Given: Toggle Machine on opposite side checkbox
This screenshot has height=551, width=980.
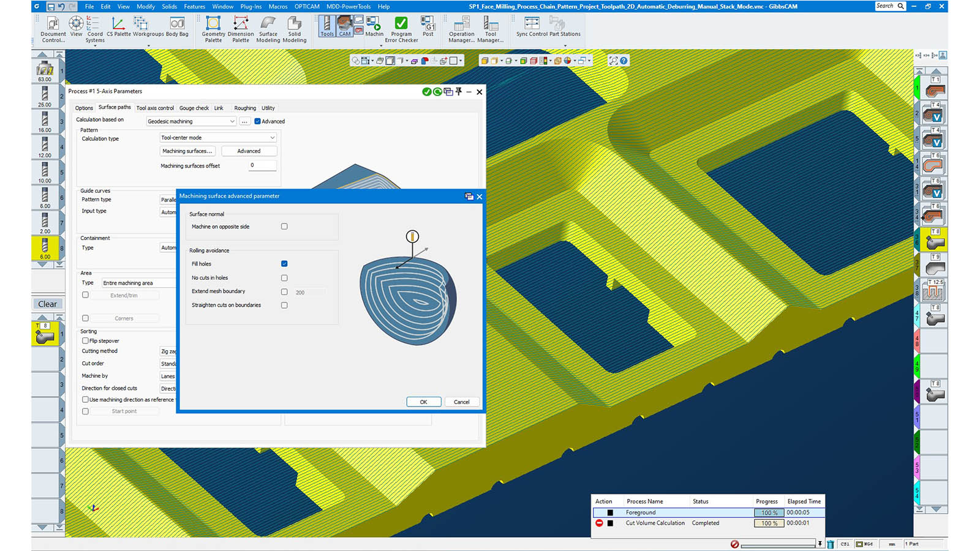Looking at the screenshot, I should tap(284, 227).
